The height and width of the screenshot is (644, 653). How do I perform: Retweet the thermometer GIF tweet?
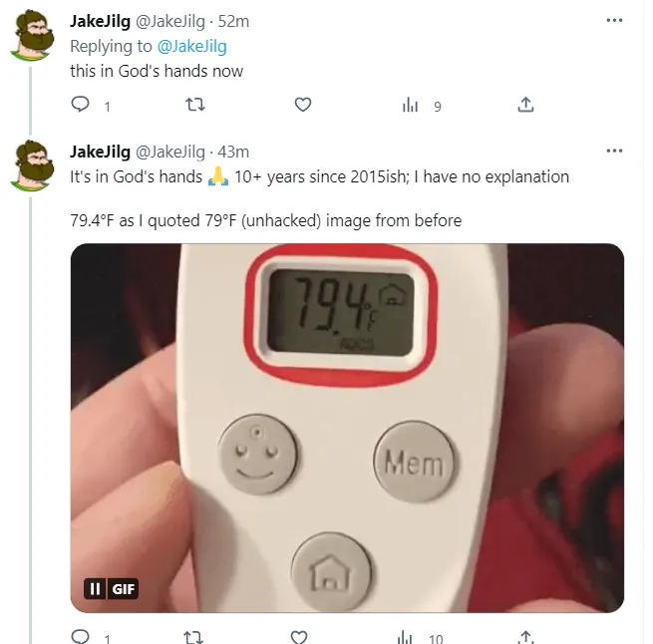pyautogui.click(x=194, y=636)
